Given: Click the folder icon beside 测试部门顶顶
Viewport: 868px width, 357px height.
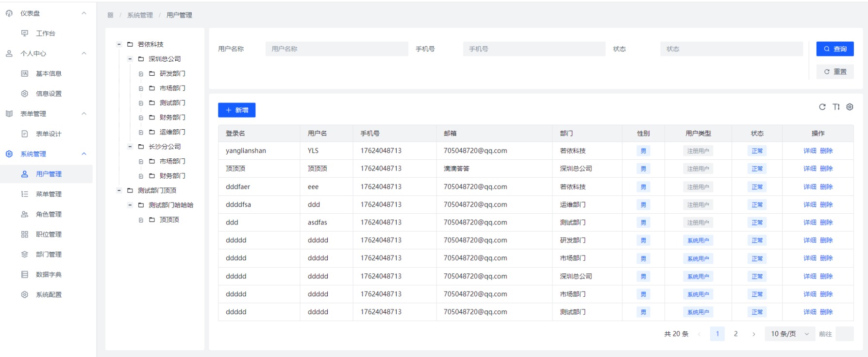Looking at the screenshot, I should click(130, 190).
